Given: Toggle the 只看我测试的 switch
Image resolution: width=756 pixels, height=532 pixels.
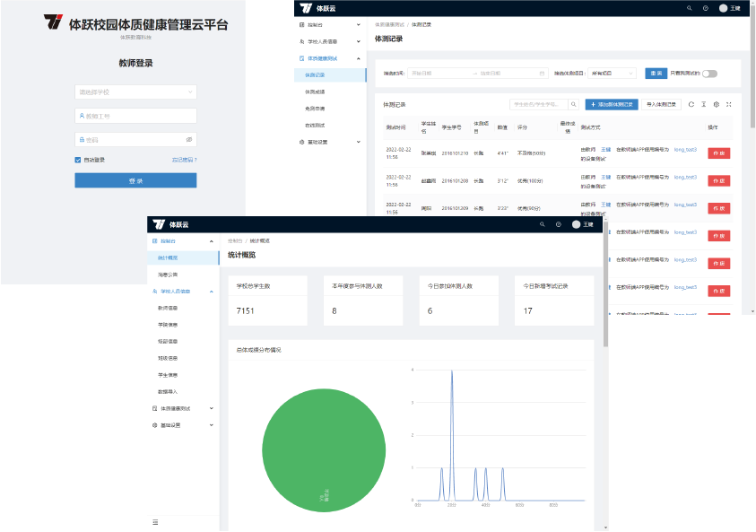Looking at the screenshot, I should pyautogui.click(x=709, y=74).
